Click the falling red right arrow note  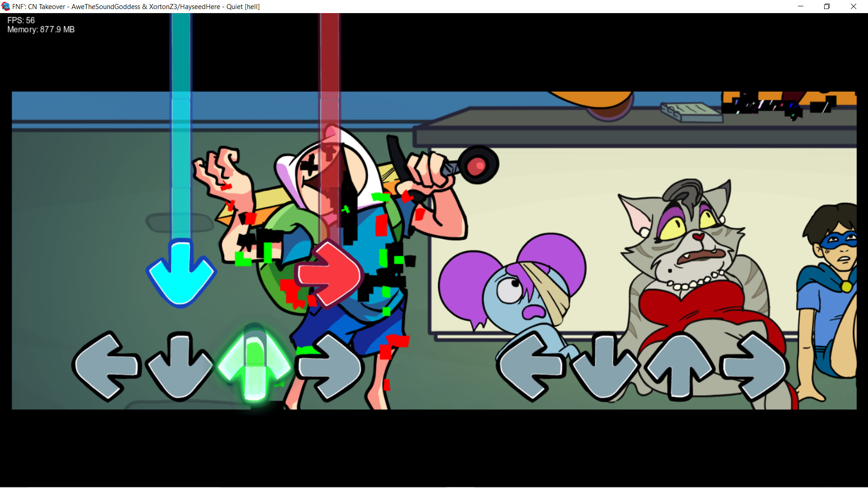329,273
